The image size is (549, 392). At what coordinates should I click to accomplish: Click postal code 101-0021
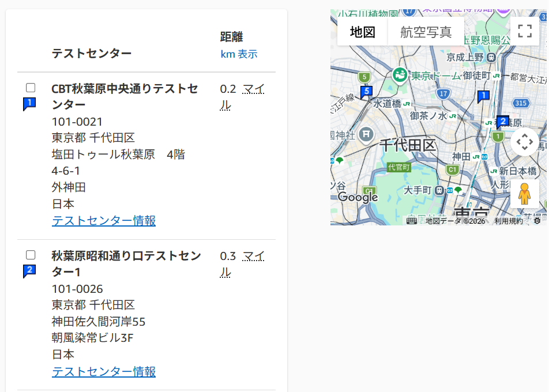[77, 122]
